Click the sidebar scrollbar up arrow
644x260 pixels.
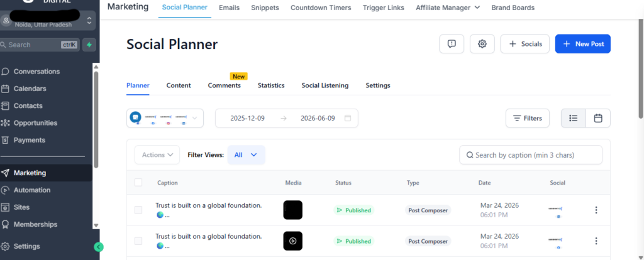coord(96,67)
